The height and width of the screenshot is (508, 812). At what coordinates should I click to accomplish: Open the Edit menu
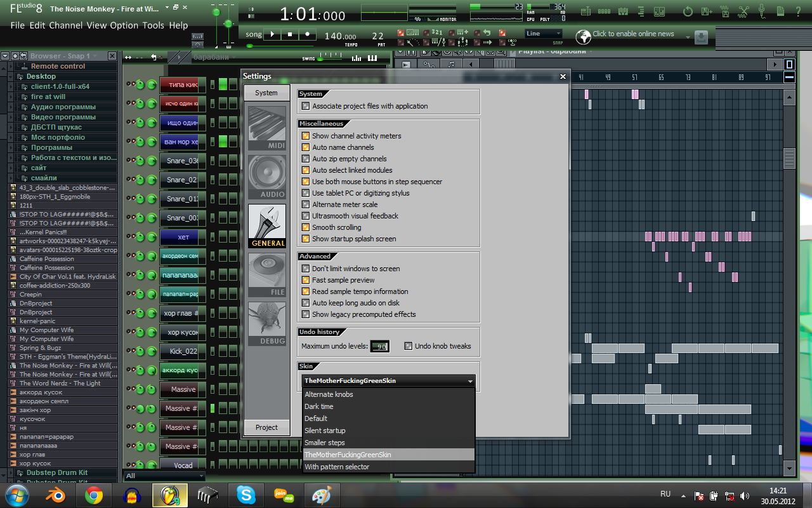[37, 25]
